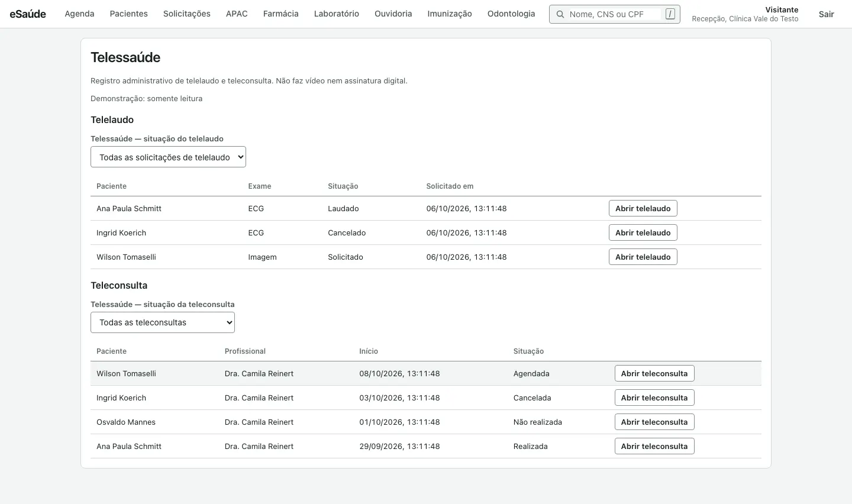Click the Início column header
This screenshot has width=852, height=504.
coord(369,351)
